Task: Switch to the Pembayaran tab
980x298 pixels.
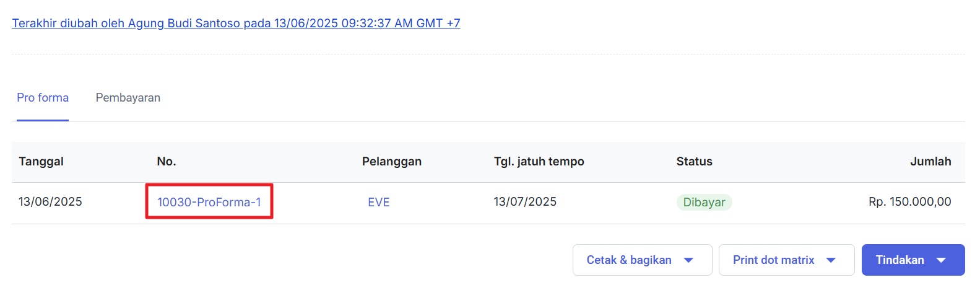Action: coord(128,98)
